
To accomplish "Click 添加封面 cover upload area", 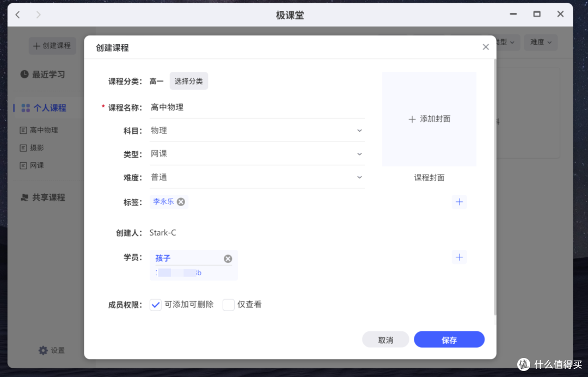I will (x=429, y=119).
